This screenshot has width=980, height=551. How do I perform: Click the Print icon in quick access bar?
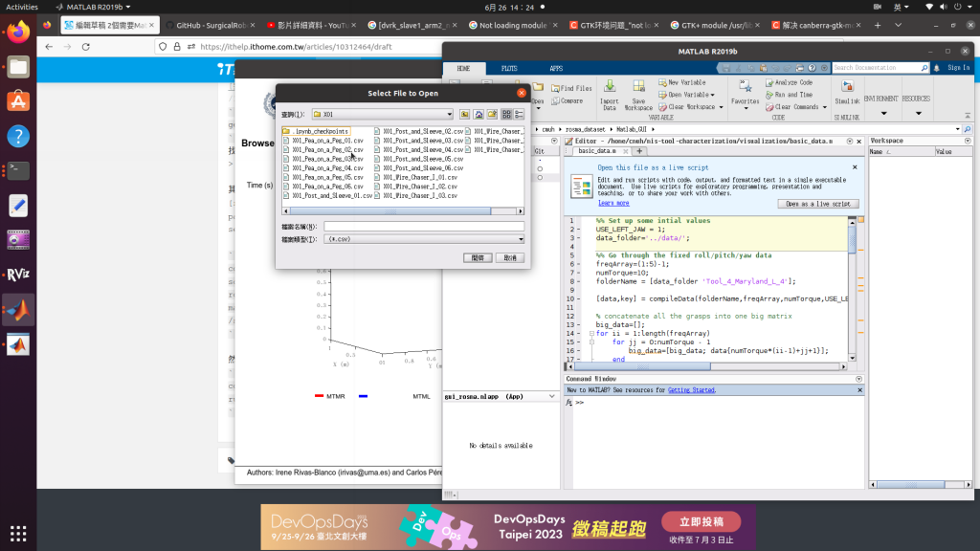coord(799,68)
